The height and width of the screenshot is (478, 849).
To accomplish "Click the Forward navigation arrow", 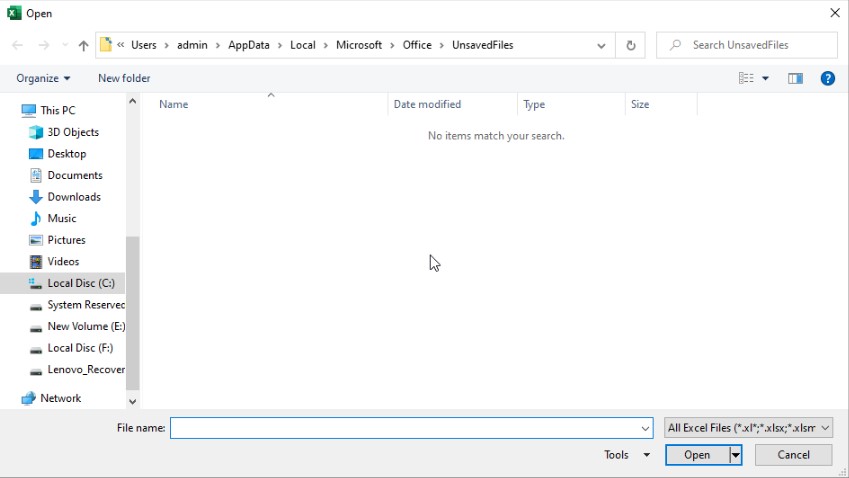I will pyautogui.click(x=44, y=45).
